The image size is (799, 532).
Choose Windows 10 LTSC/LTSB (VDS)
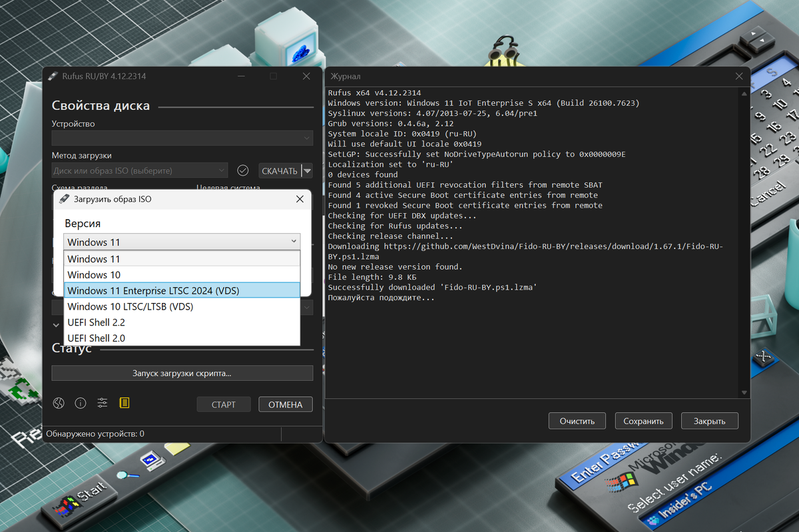click(x=182, y=306)
